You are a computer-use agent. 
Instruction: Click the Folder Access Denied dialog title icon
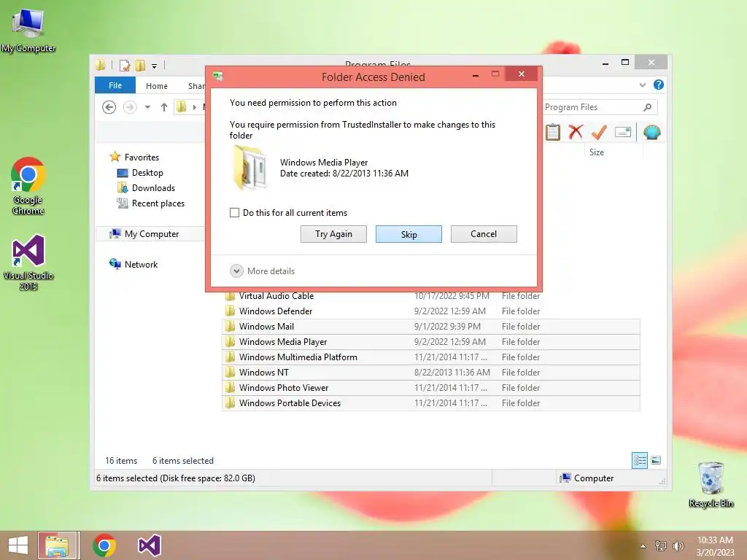click(x=218, y=76)
